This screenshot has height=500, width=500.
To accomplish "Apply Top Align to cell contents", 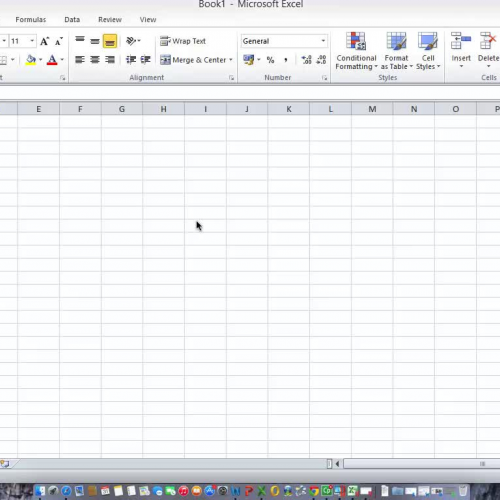I will pyautogui.click(x=80, y=41).
